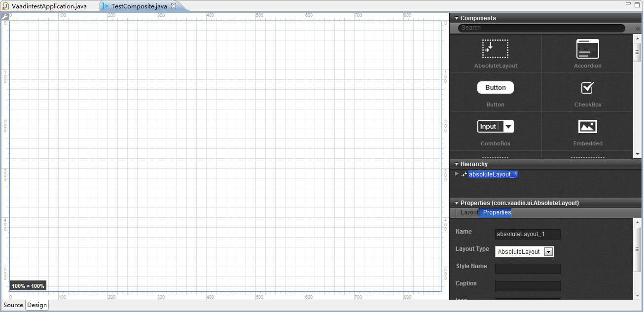Collapse the Properties panel header

[457, 203]
